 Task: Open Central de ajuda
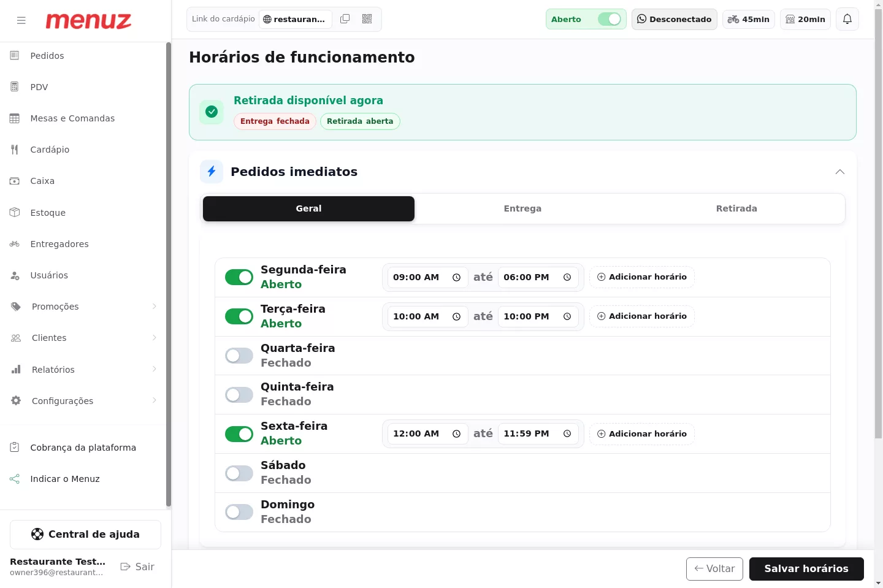click(85, 535)
